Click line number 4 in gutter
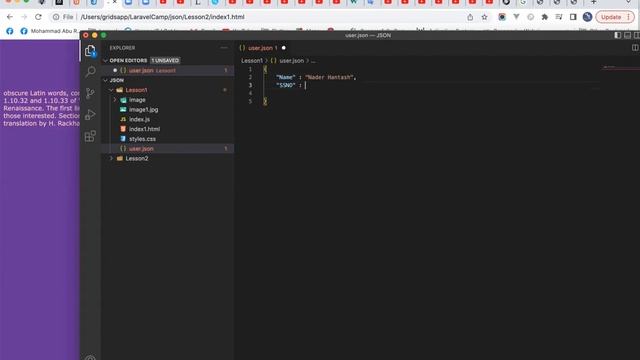The width and height of the screenshot is (640, 360). 250,93
